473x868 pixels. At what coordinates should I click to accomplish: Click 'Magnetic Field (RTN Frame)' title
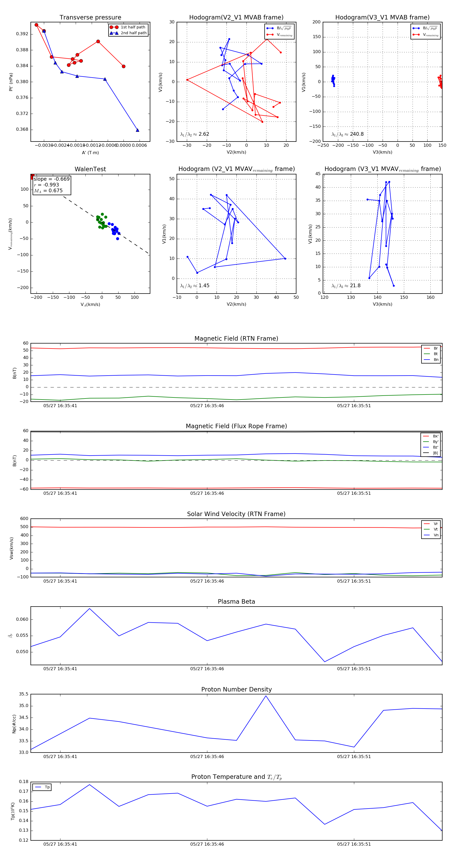(236, 339)
